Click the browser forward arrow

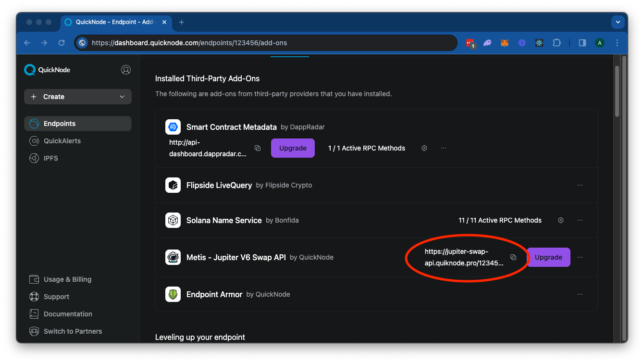(44, 43)
